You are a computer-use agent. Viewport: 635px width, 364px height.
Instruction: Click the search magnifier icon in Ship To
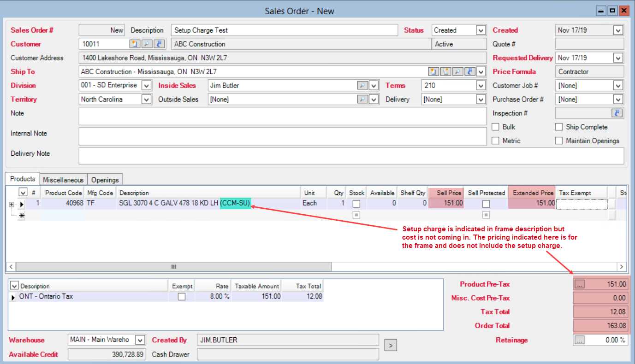(x=457, y=72)
